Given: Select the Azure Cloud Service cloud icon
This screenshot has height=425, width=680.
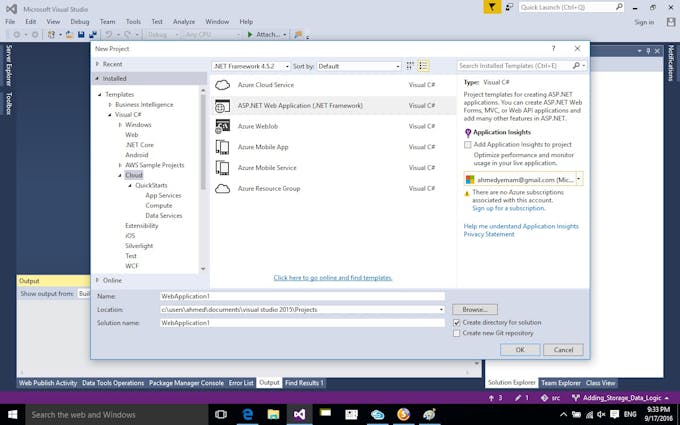Looking at the screenshot, I should tap(222, 85).
